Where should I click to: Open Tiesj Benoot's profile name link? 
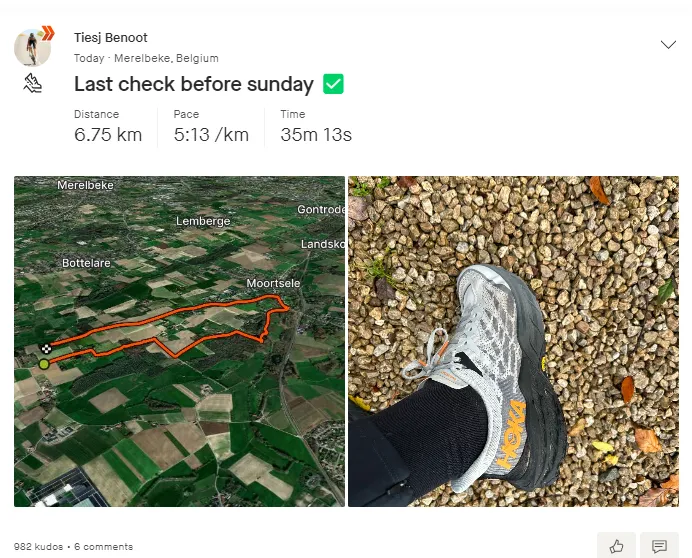[x=111, y=38]
